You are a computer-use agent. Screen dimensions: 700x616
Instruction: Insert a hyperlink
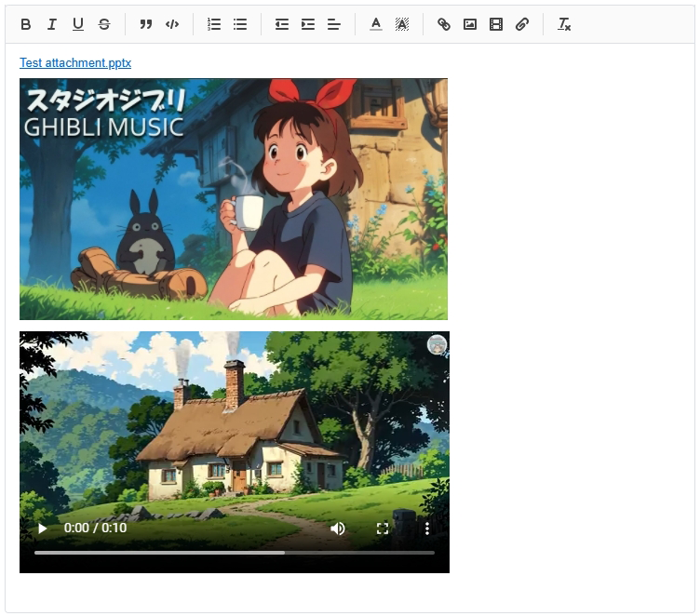point(444,24)
